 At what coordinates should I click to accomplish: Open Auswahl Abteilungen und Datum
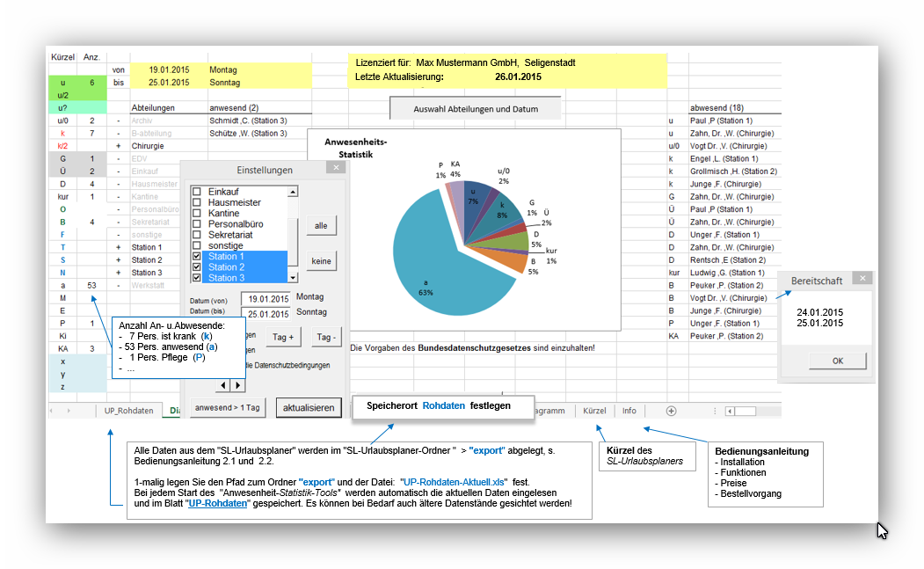(x=476, y=108)
